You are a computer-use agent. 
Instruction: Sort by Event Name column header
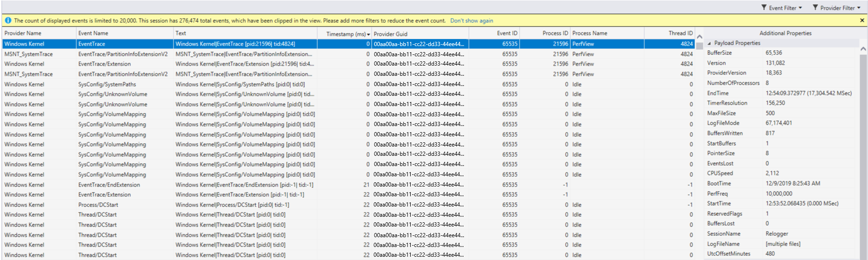click(124, 33)
